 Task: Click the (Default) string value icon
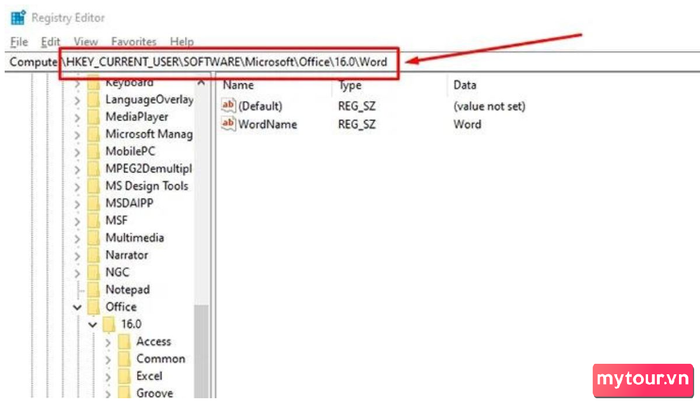tap(228, 105)
